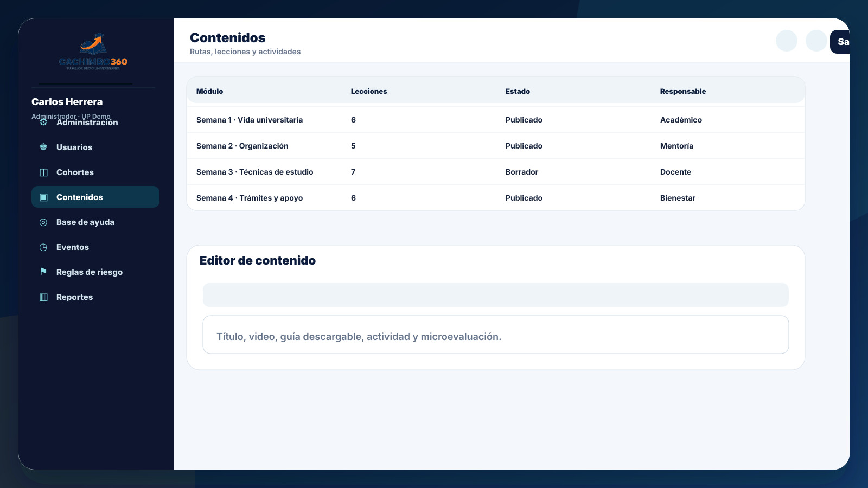The height and width of the screenshot is (488, 868).
Task: Select Contenidos in the sidebar
Action: click(95, 197)
